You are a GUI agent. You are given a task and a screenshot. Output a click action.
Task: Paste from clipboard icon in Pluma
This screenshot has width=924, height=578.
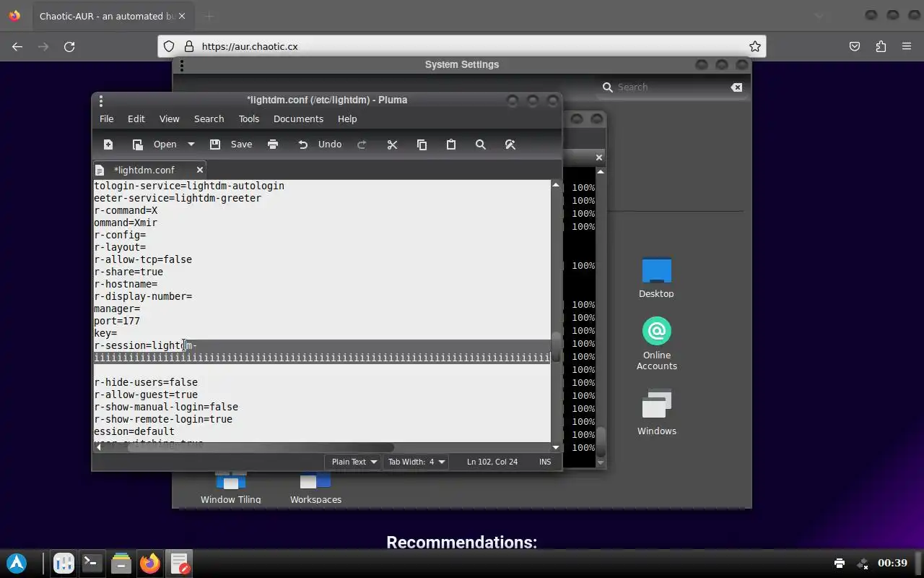tap(451, 144)
